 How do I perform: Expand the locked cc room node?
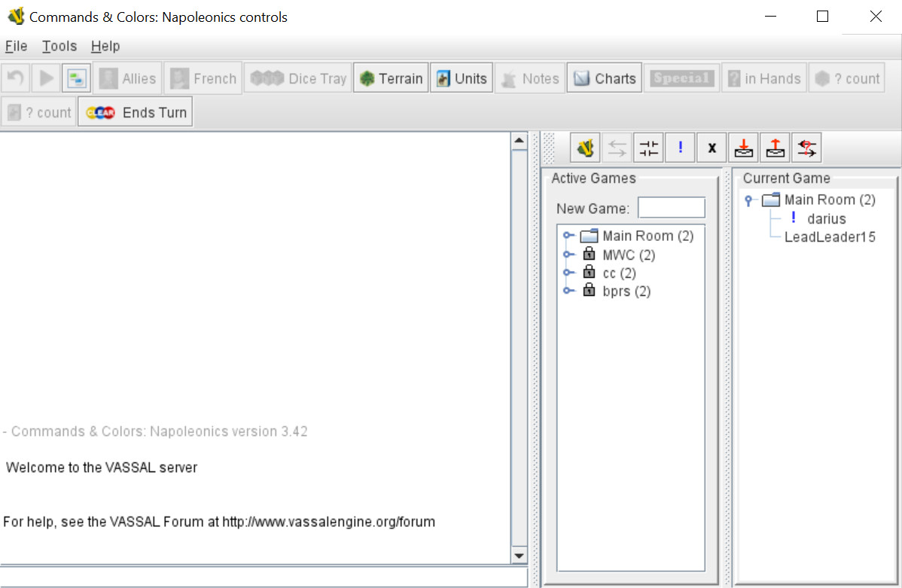point(568,273)
